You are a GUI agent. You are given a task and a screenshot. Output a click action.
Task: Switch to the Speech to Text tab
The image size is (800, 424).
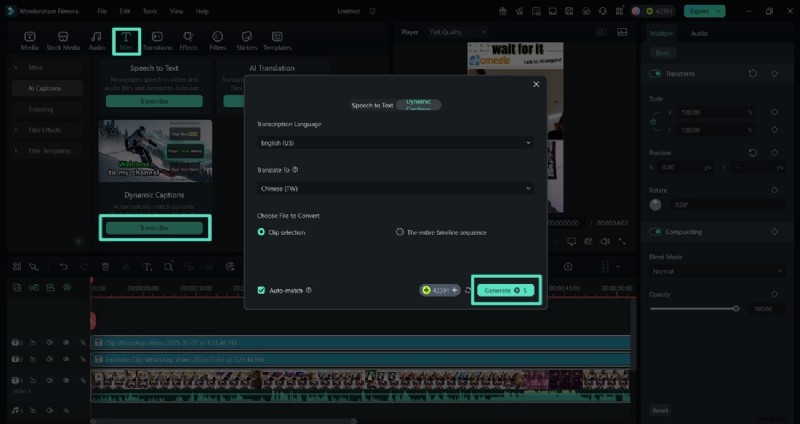point(371,104)
